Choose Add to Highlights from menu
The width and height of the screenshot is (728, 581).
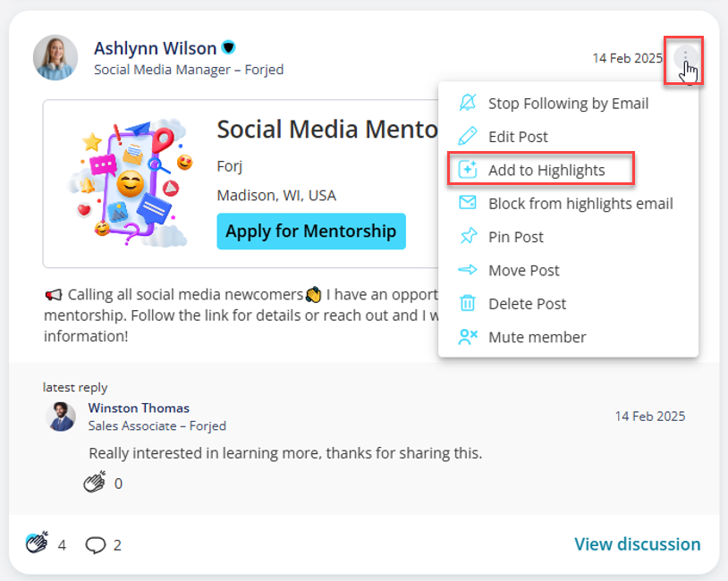(x=546, y=170)
